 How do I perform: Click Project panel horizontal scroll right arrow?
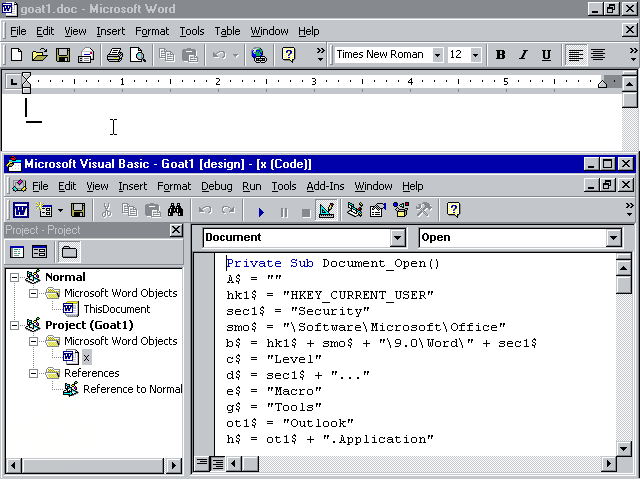point(173,465)
